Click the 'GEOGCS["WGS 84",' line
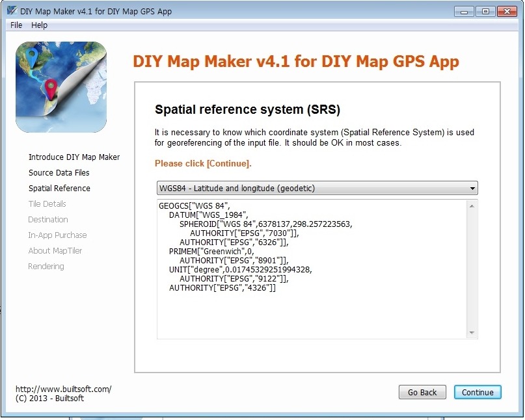525x420 pixels. click(195, 206)
